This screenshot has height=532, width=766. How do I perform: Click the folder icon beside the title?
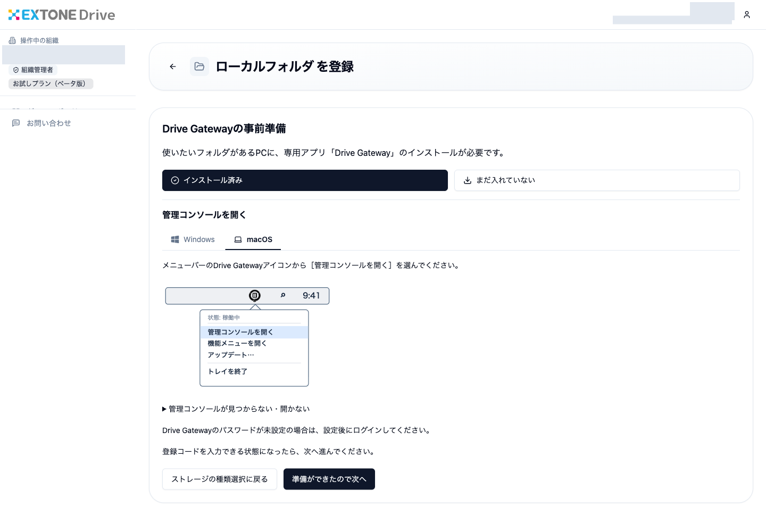pyautogui.click(x=199, y=66)
